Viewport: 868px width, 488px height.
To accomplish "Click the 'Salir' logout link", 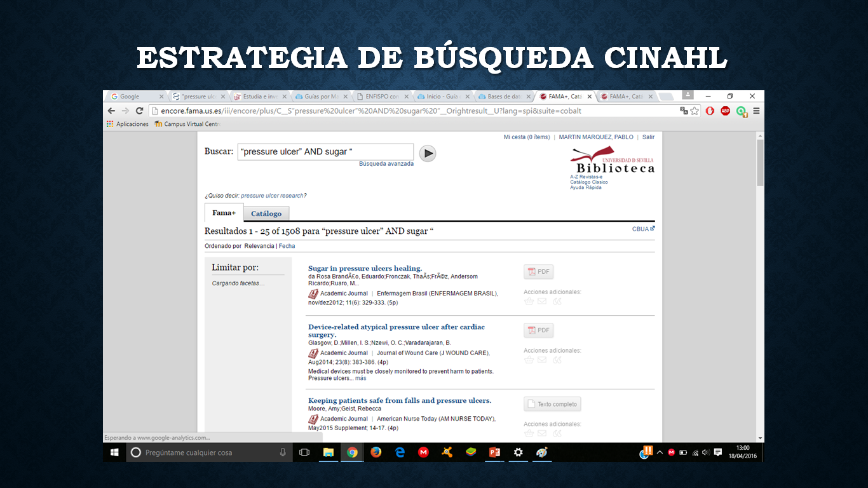I will pos(648,137).
